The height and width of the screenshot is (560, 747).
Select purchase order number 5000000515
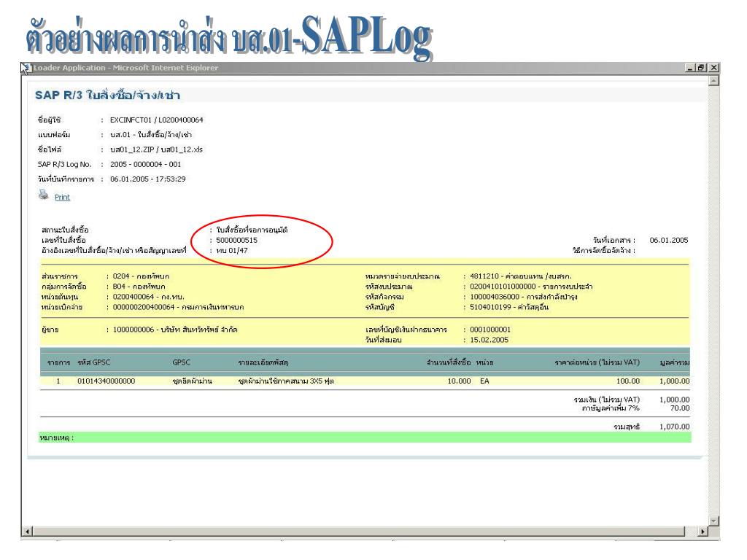tap(236, 240)
